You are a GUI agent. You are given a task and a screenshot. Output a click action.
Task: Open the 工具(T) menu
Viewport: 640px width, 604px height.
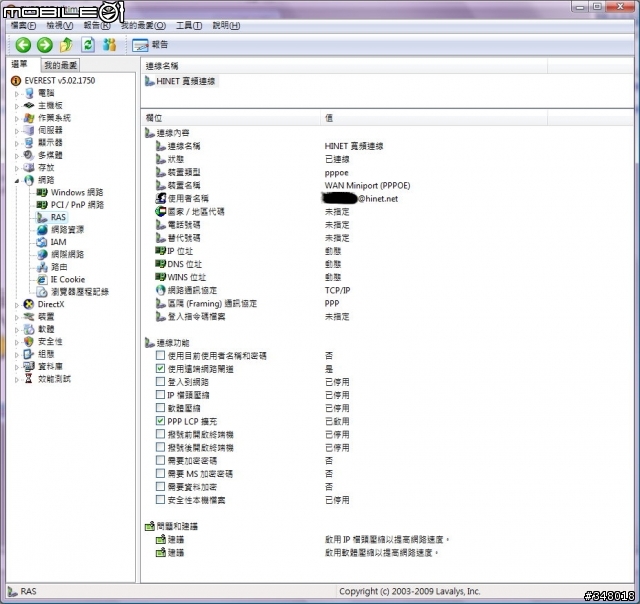coord(189,26)
